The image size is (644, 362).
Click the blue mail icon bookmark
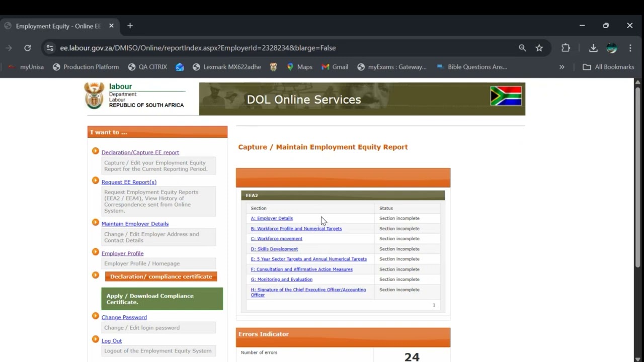point(180,67)
